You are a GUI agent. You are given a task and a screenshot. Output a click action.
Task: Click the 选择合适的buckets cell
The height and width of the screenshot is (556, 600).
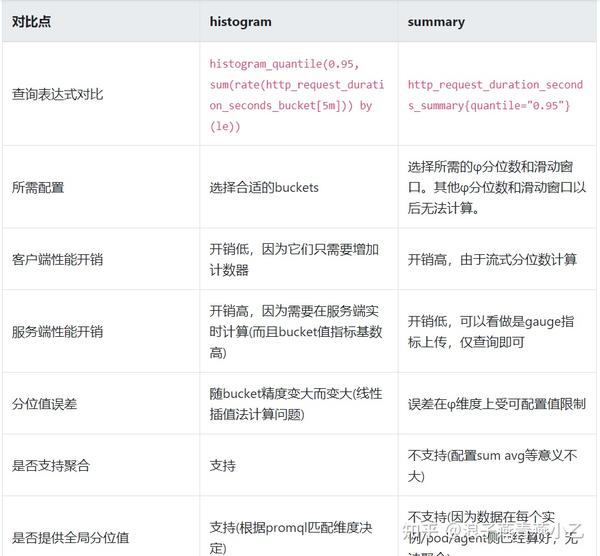[x=263, y=187]
